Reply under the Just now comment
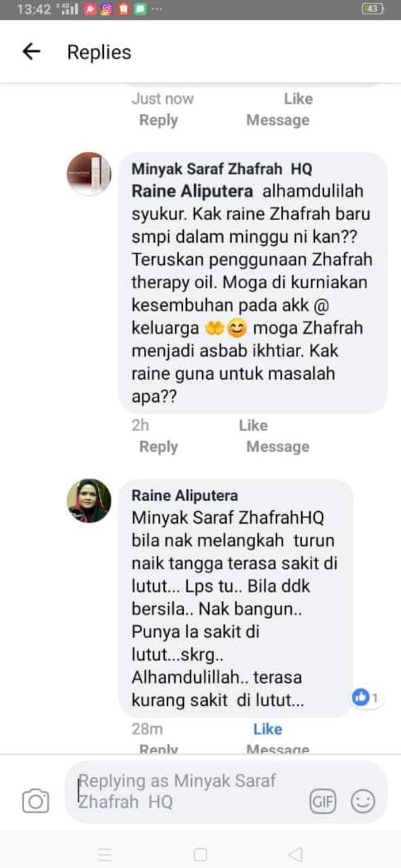401x868 pixels. [x=158, y=120]
